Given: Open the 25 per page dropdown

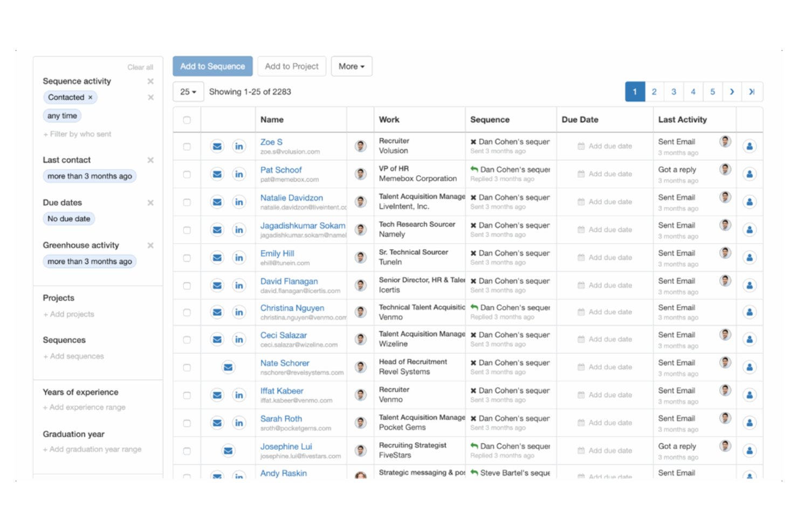Looking at the screenshot, I should 188,92.
